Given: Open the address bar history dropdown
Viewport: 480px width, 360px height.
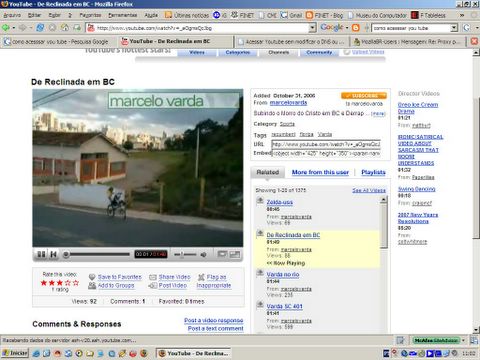Looking at the screenshot, I should pyautogui.click(x=312, y=28).
